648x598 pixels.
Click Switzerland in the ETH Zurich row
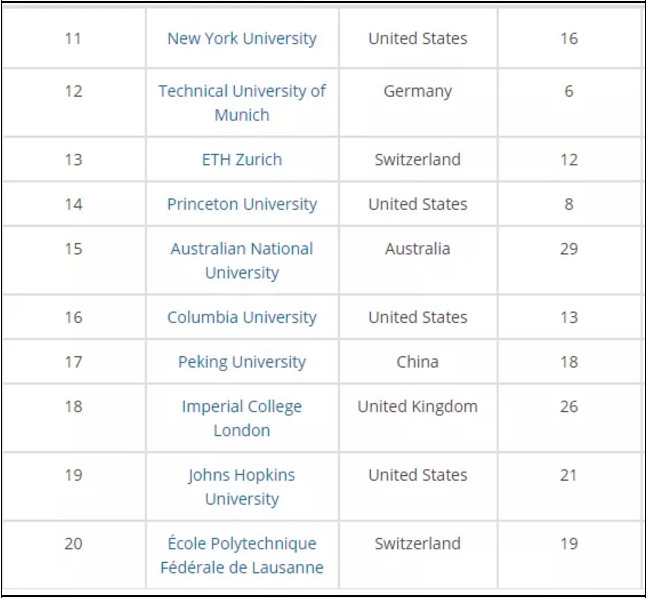418,160
